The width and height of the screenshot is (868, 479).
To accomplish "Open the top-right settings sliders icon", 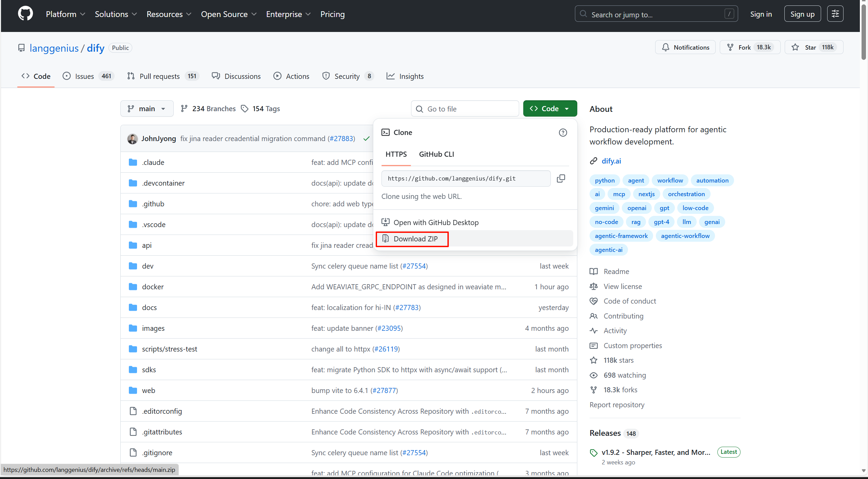I will pyautogui.click(x=835, y=14).
